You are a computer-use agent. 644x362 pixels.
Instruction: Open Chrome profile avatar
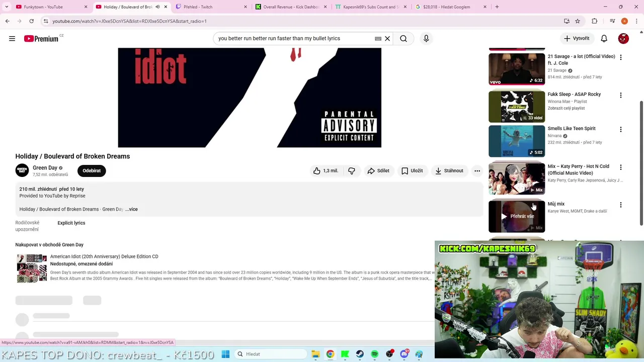pos(624,21)
